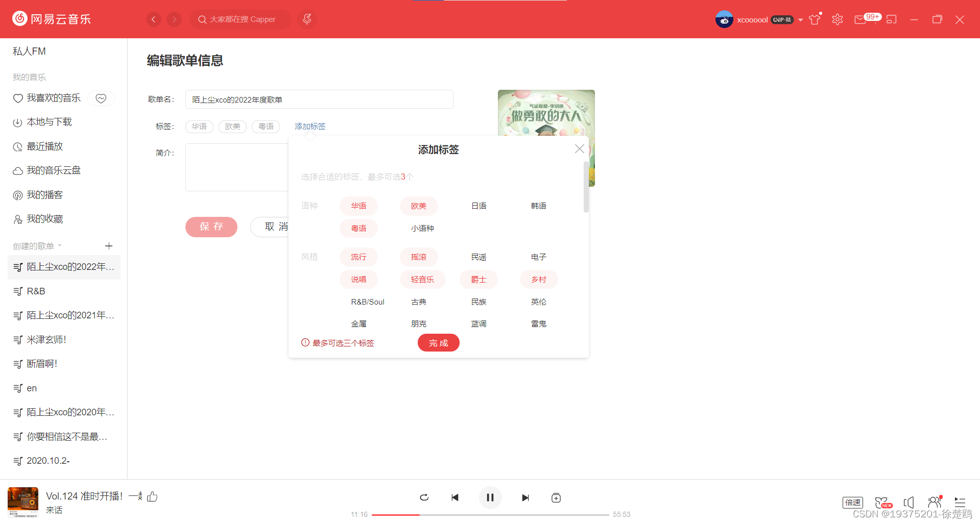
Task: Deselect the 华语 language tag
Action: point(358,206)
